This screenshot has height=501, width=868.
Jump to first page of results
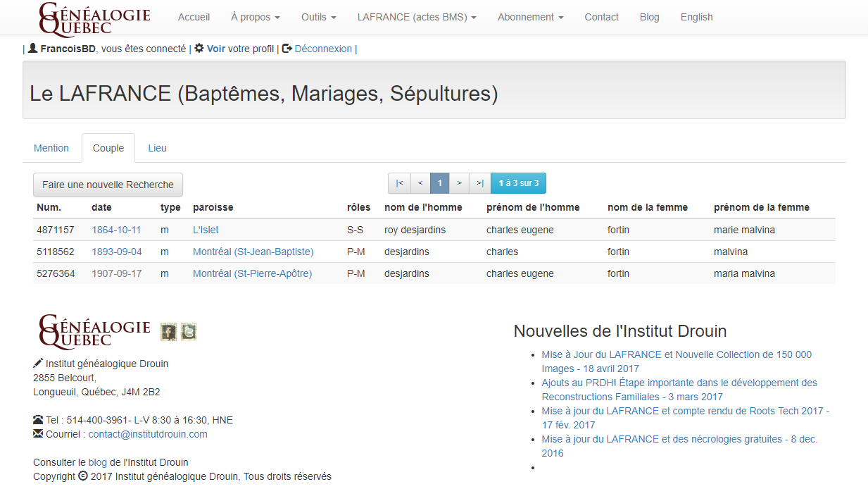coord(399,183)
